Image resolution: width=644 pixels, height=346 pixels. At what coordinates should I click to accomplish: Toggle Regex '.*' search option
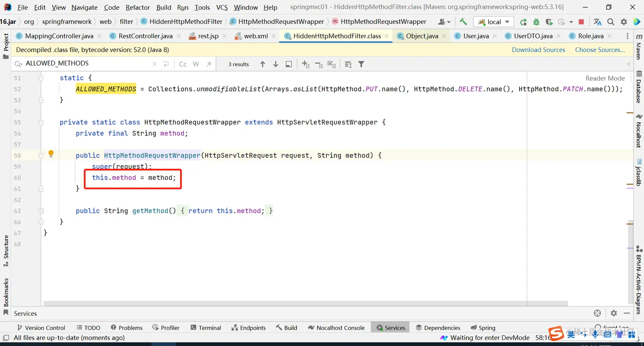point(209,64)
